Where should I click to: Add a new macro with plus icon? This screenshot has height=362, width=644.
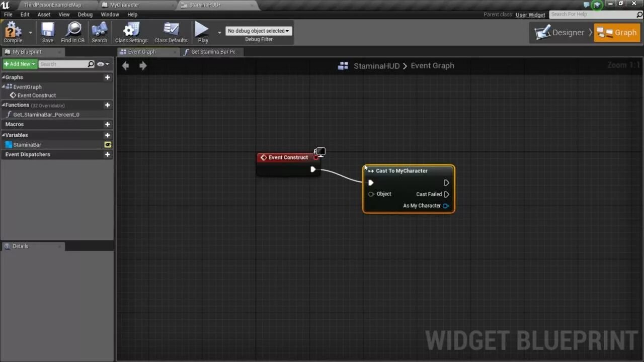click(107, 124)
